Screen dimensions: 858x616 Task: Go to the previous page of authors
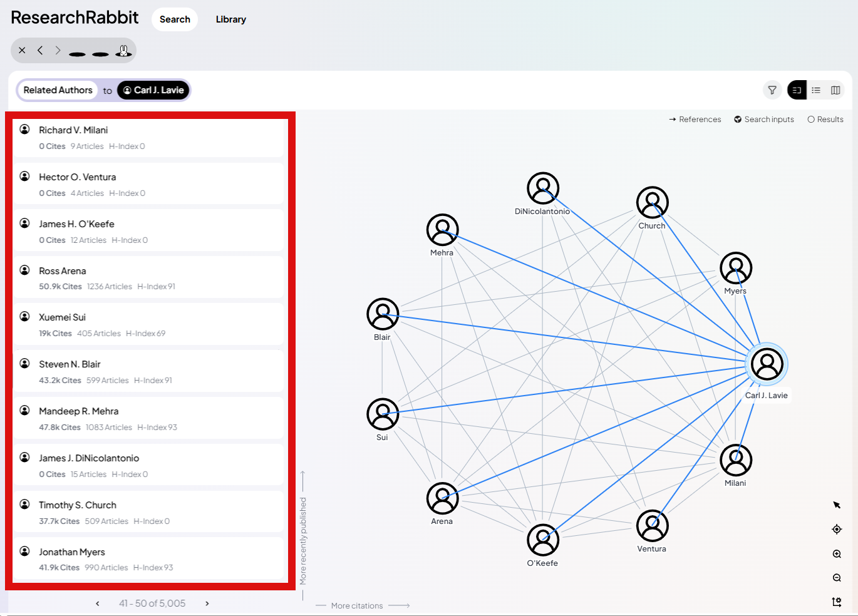(x=98, y=603)
